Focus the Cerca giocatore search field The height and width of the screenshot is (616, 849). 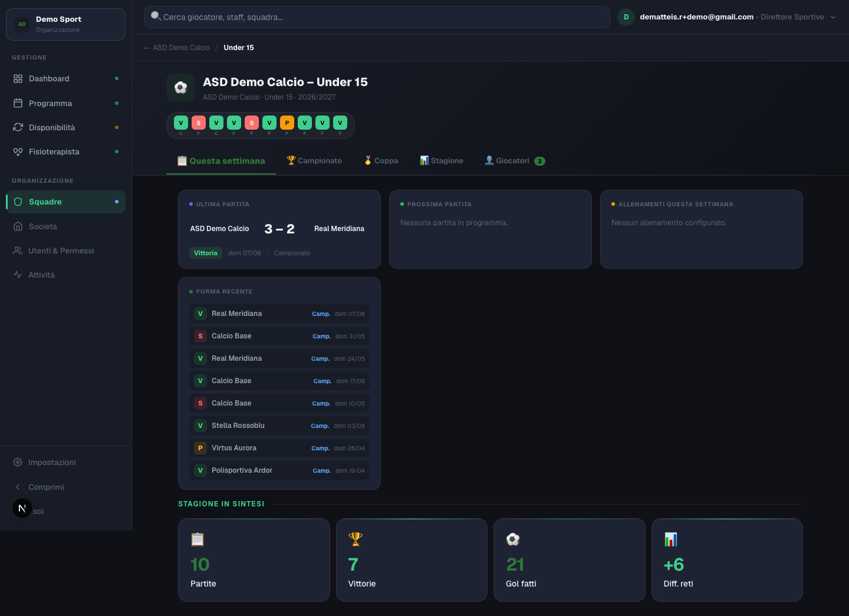[x=377, y=17]
